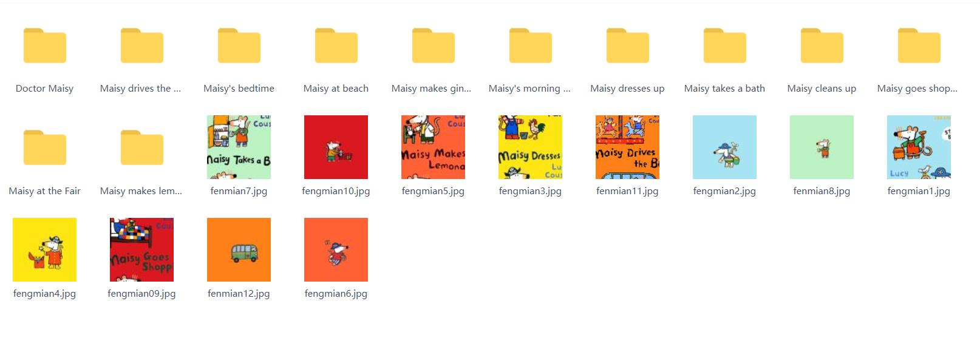Select the fenmian7.jpg thumbnail

click(x=239, y=147)
